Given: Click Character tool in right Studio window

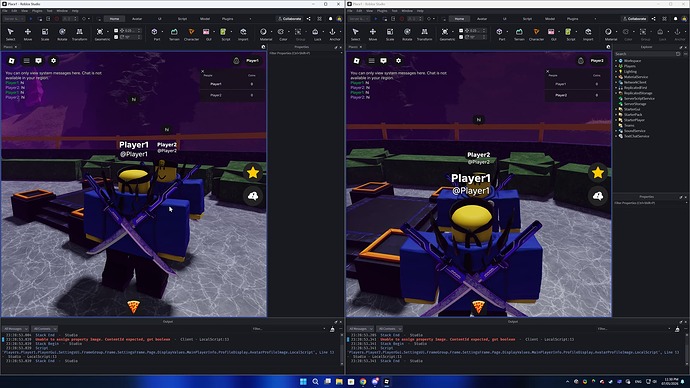Looking at the screenshot, I should pos(536,34).
